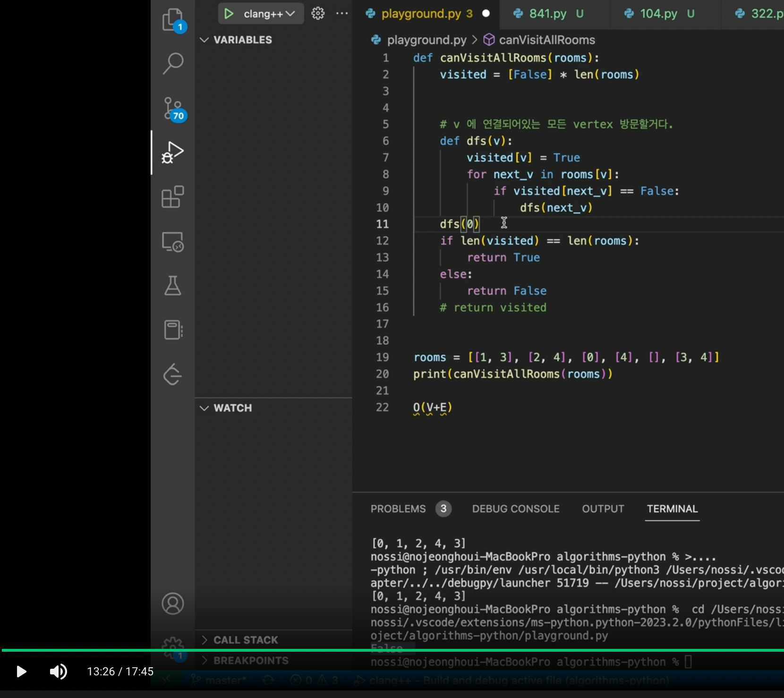Click the badge showing 3 next to PROBLEMS
Image resolution: width=784 pixels, height=698 pixels.
[x=443, y=509]
